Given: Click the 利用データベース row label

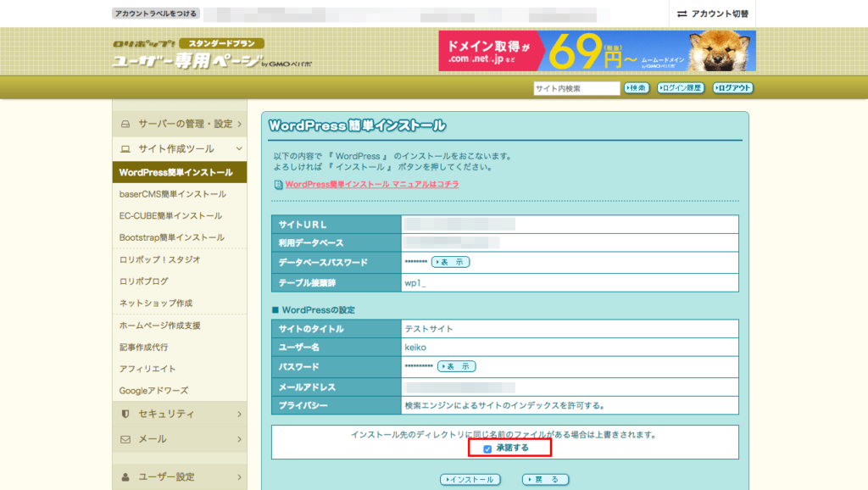Looking at the screenshot, I should click(x=311, y=243).
